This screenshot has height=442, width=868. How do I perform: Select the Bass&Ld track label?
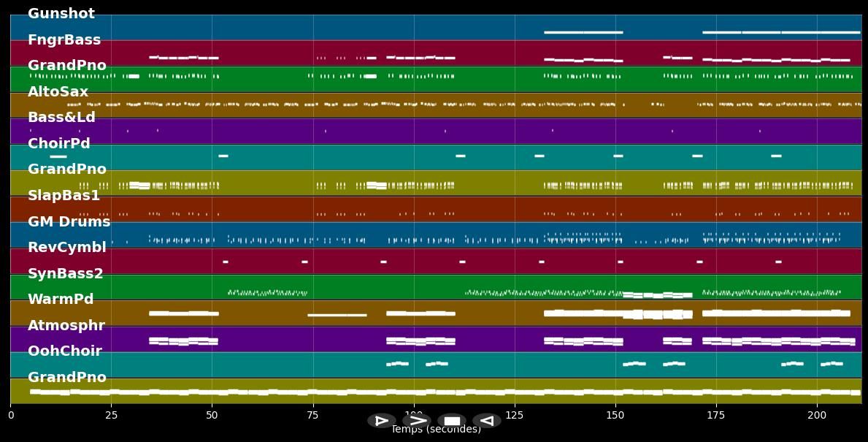tap(61, 118)
